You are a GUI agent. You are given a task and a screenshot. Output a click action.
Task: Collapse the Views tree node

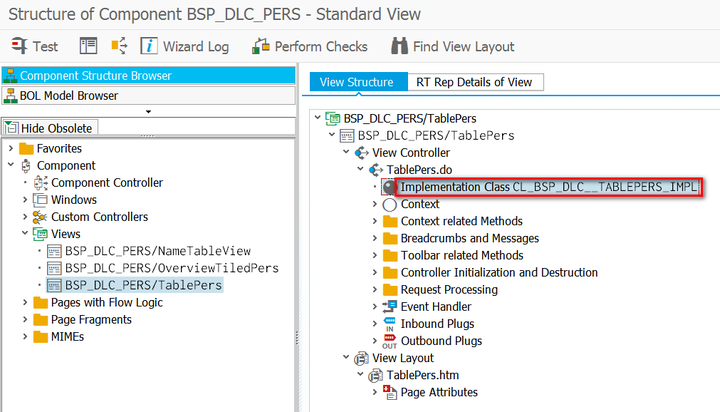tap(25, 233)
